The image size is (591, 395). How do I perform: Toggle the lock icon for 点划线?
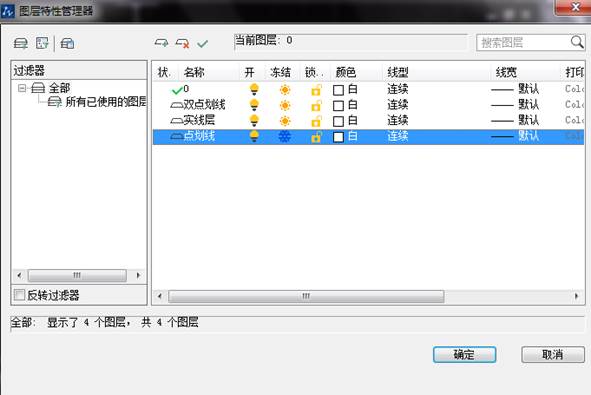click(x=316, y=136)
